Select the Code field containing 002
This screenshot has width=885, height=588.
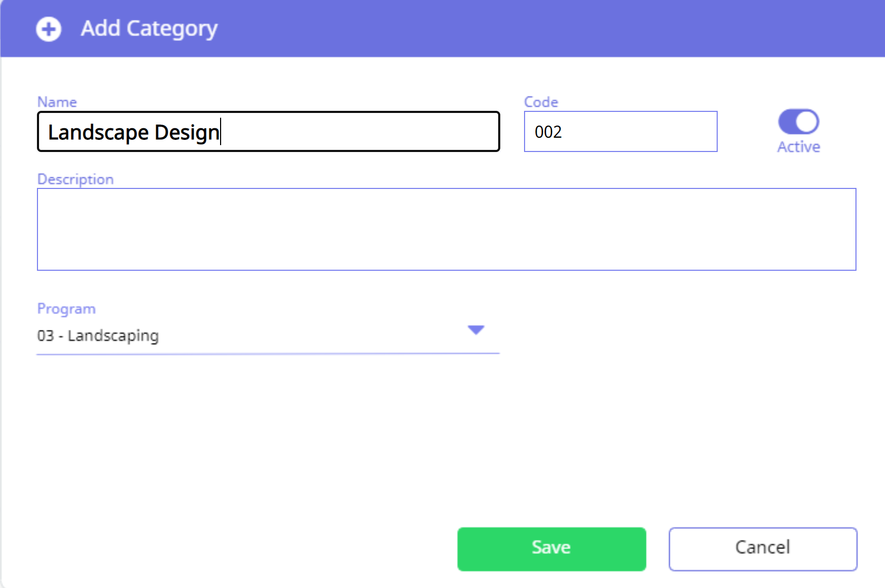621,131
